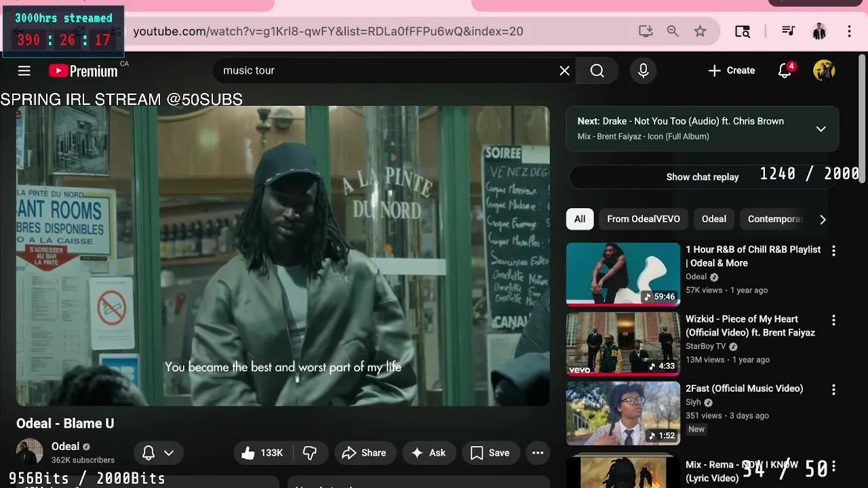Open the browser media controls icon
The width and height of the screenshot is (868, 488).
click(x=788, y=31)
